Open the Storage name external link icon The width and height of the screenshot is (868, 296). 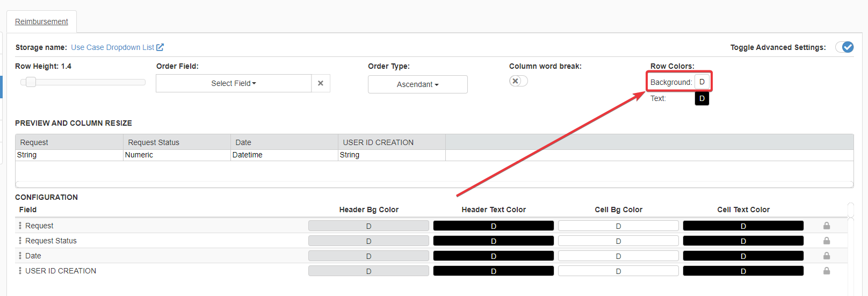point(160,47)
